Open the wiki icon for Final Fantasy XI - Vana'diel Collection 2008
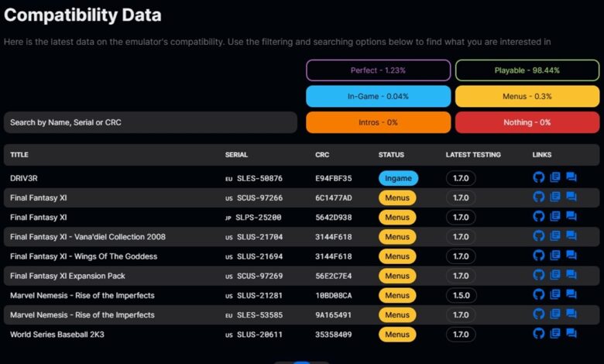The width and height of the screenshot is (604, 364). tap(555, 236)
